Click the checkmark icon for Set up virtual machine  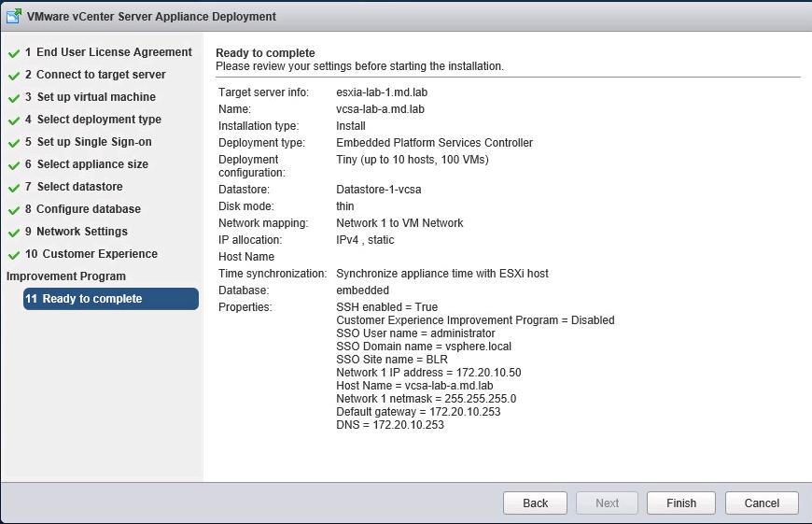tap(14, 98)
